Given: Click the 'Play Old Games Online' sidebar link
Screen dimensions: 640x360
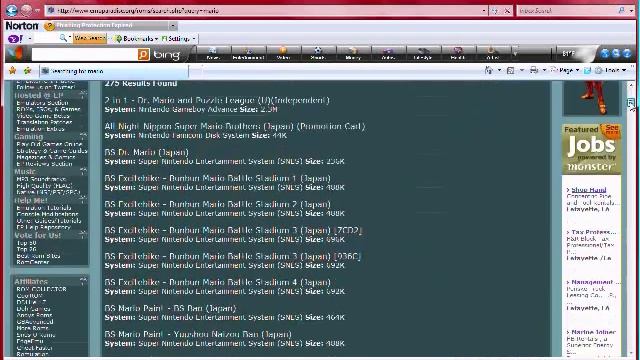Looking at the screenshot, I should (49, 144).
